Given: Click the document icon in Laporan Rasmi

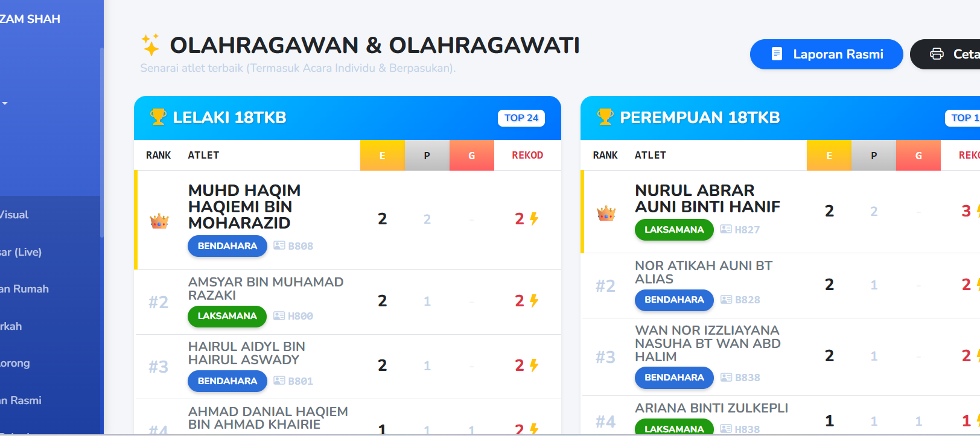Looking at the screenshot, I should pos(777,54).
